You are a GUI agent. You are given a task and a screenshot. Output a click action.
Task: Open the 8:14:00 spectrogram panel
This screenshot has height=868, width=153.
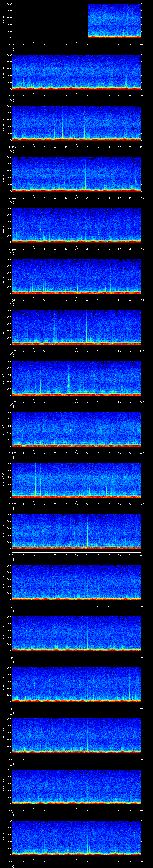point(76,276)
